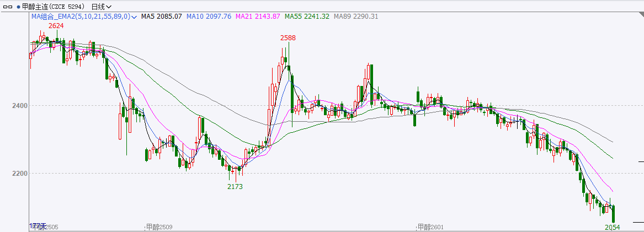
Task: Select the 甲醇主连 (CZCE 5294) contract title
Action: point(54,7)
